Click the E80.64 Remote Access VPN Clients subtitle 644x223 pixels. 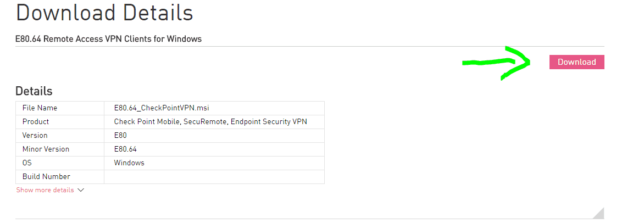[x=108, y=39]
